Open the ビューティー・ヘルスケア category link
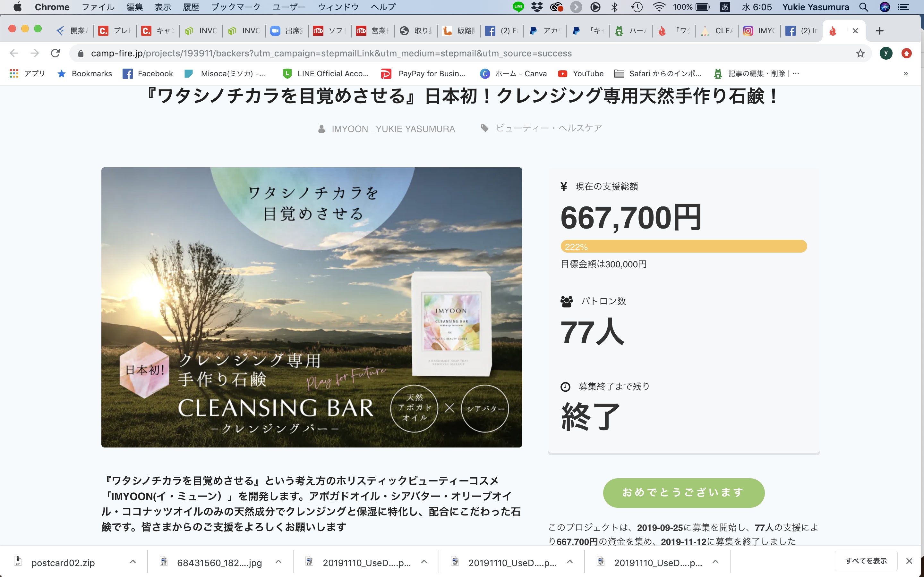This screenshot has width=924, height=577. (549, 128)
